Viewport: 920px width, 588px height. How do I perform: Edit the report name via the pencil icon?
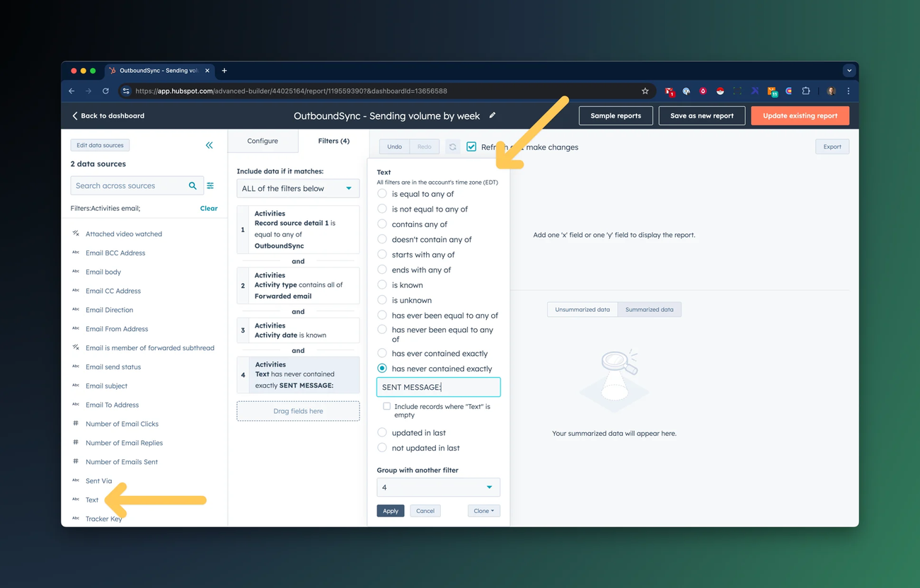coord(492,115)
